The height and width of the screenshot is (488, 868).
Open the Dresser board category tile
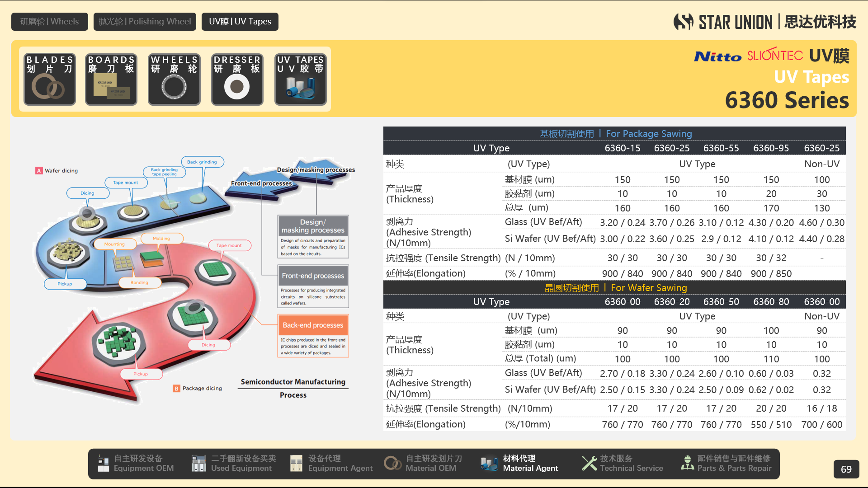pyautogui.click(x=237, y=80)
